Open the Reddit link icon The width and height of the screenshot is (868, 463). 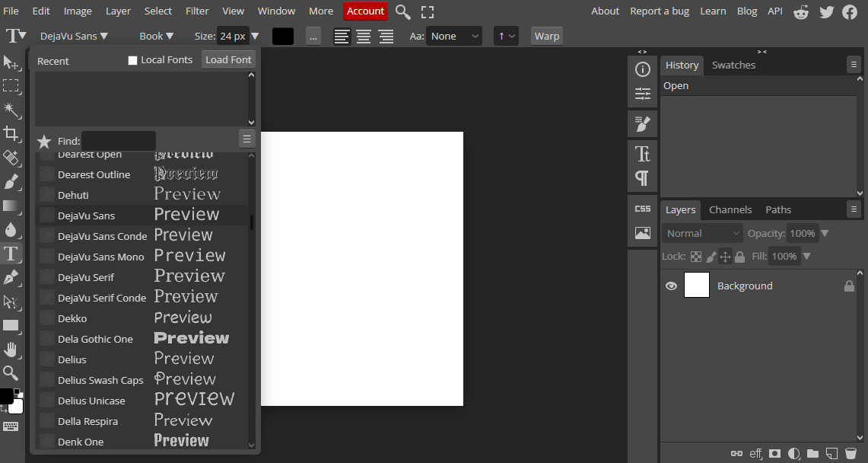tap(801, 11)
